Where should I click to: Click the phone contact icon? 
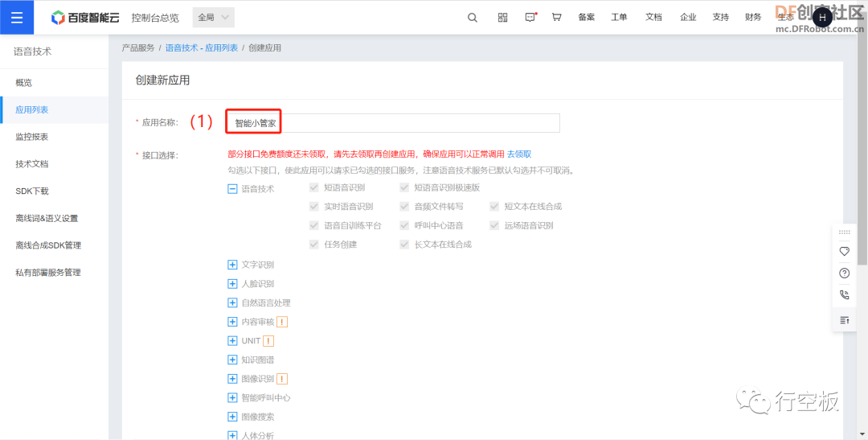(844, 295)
